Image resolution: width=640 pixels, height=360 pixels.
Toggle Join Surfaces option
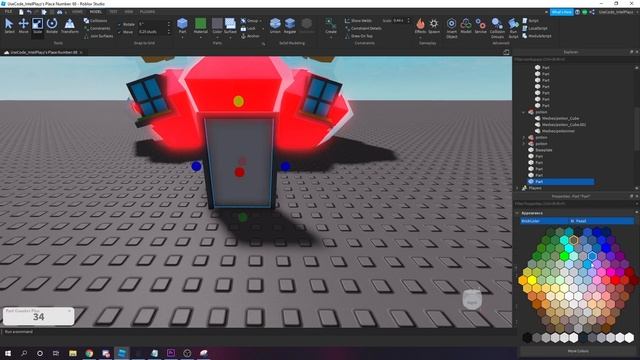[x=98, y=36]
